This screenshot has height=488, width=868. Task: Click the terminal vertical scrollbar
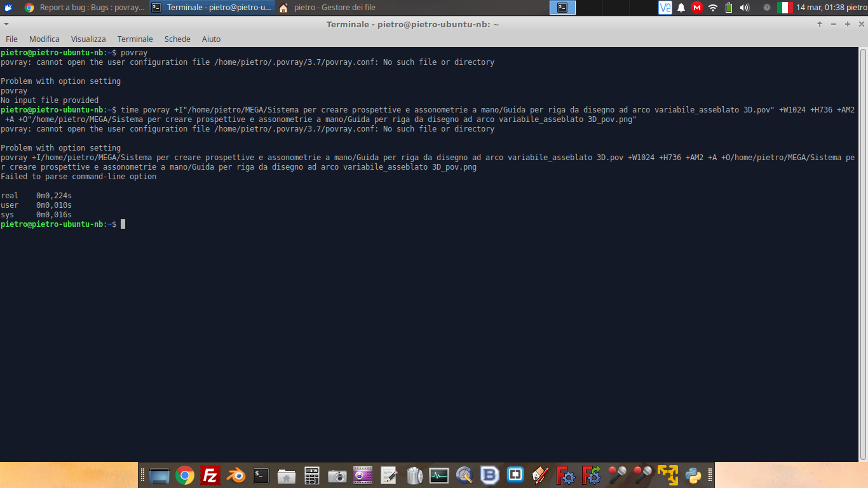click(x=863, y=254)
